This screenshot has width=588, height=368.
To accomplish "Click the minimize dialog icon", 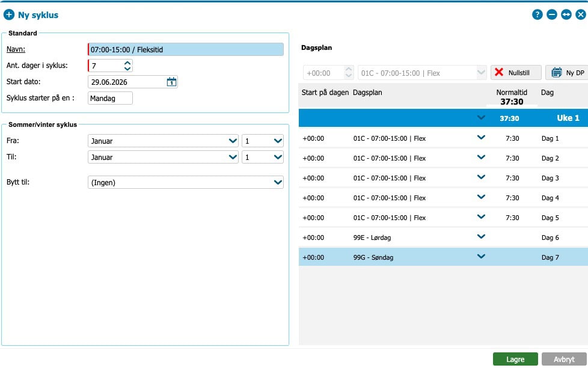I will tap(551, 14).
